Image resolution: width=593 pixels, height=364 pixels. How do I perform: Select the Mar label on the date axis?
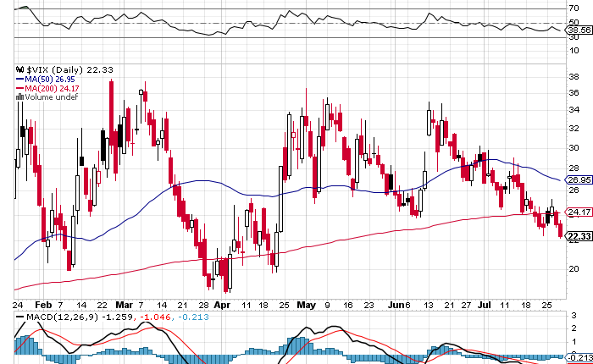(124, 302)
